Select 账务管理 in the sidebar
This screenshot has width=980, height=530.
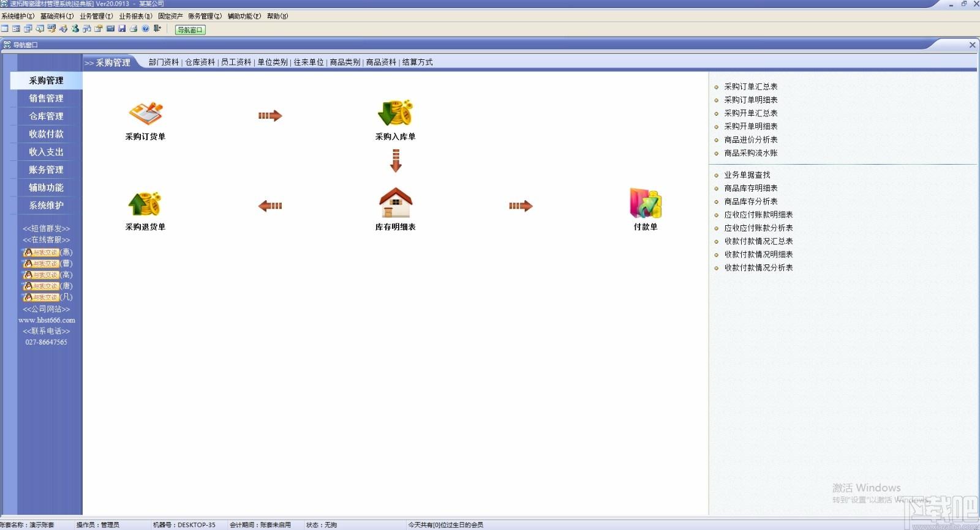(46, 170)
